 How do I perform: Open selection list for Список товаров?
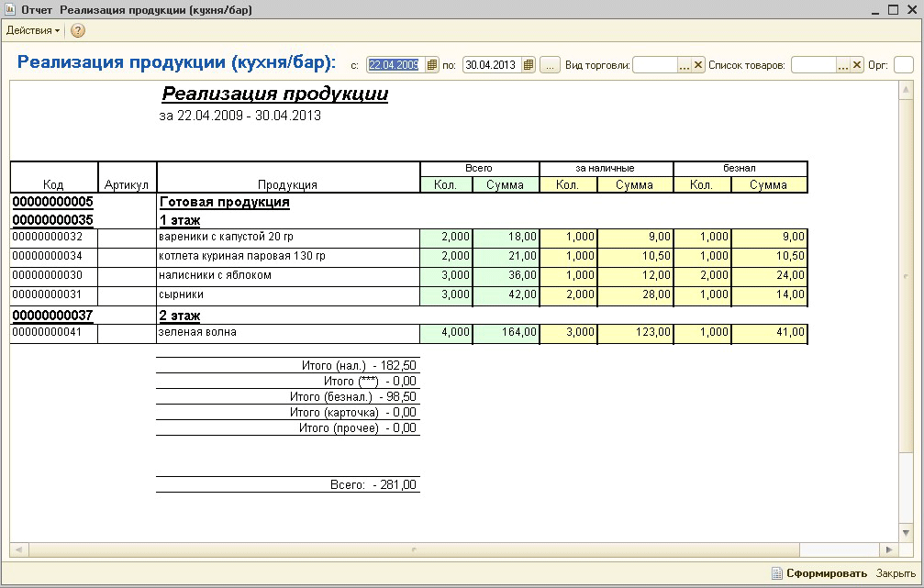pyautogui.click(x=842, y=65)
